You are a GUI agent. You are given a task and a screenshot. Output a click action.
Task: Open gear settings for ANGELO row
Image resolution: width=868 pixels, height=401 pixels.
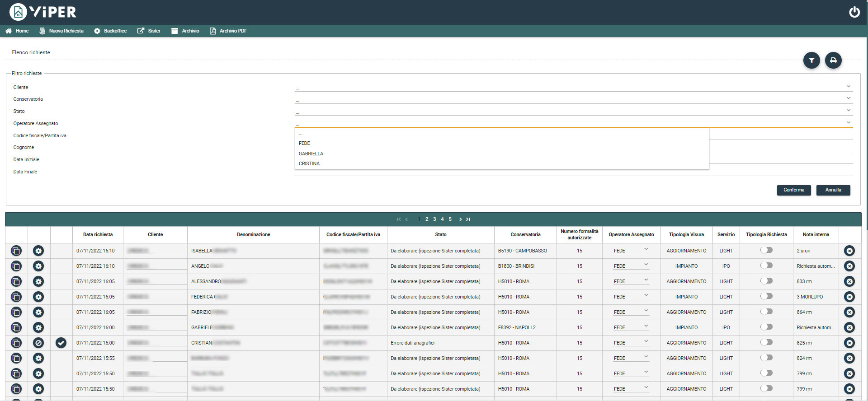click(x=38, y=266)
